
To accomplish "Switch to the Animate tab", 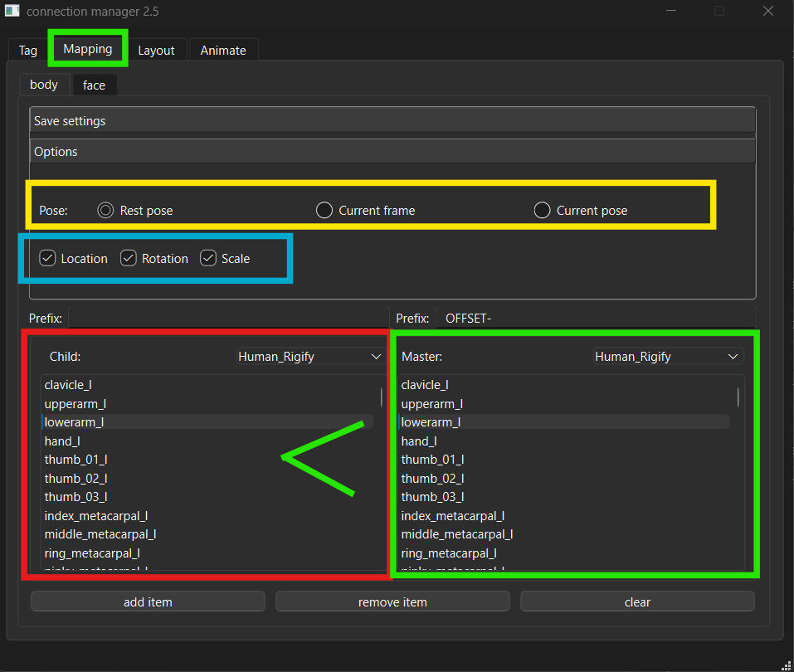I will point(223,51).
